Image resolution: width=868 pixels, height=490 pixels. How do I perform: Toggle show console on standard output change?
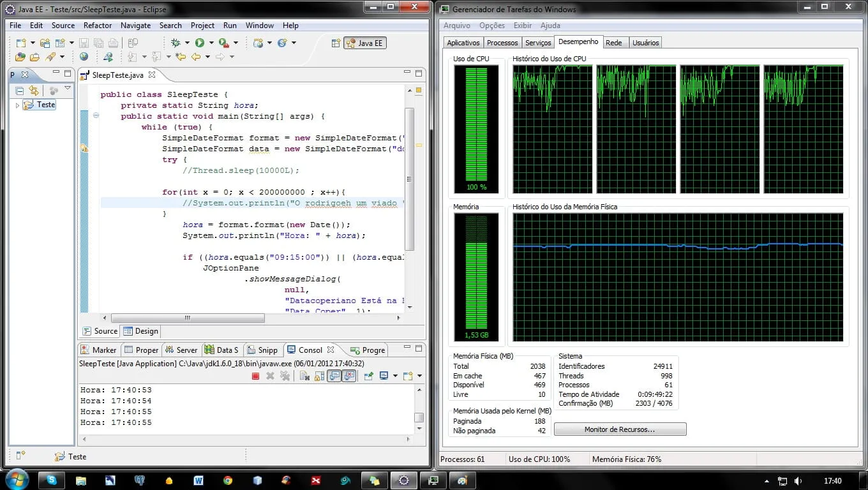tap(334, 376)
